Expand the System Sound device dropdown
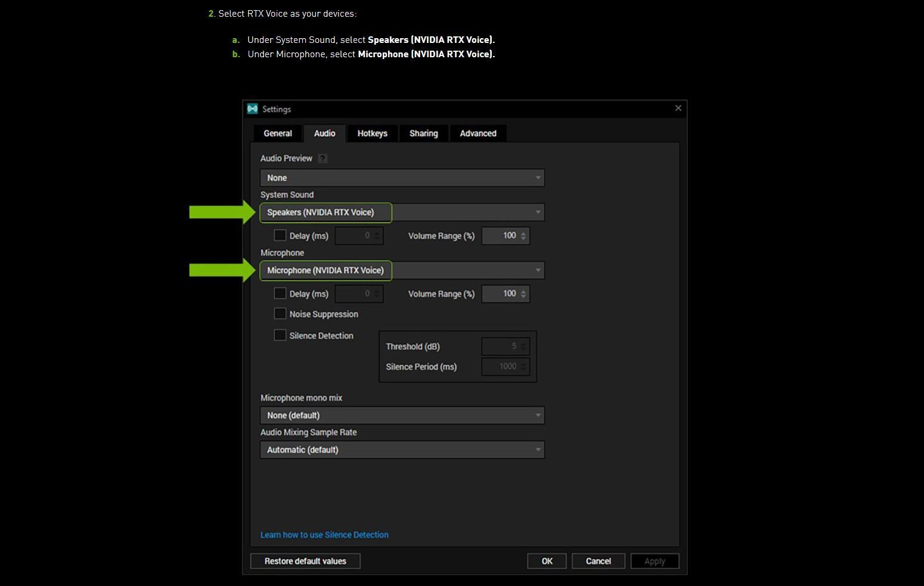The image size is (924, 586). coord(402,212)
